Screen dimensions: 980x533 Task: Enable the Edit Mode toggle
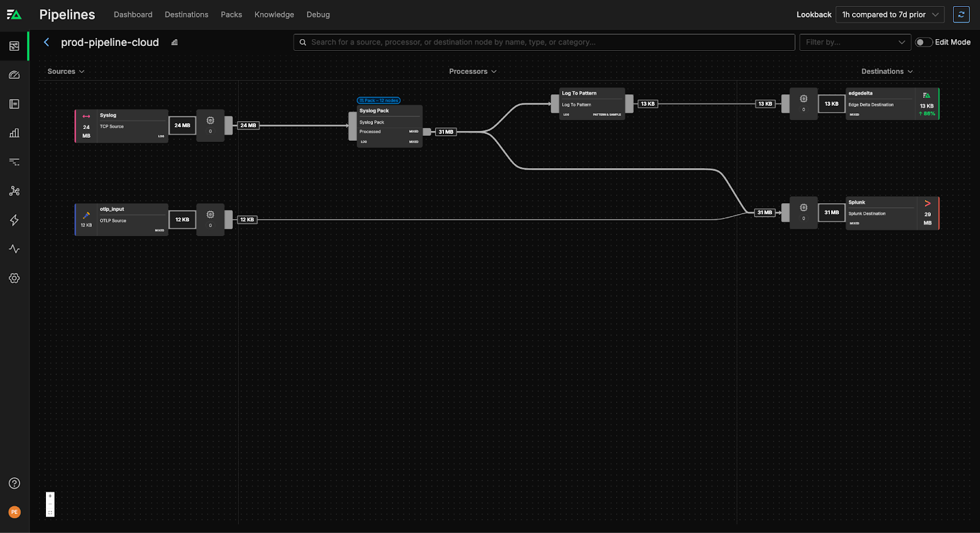click(923, 42)
